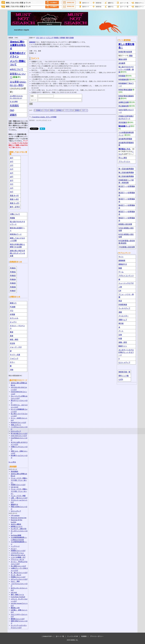
Task: Click the X ポスト share button
Action: 34,129
